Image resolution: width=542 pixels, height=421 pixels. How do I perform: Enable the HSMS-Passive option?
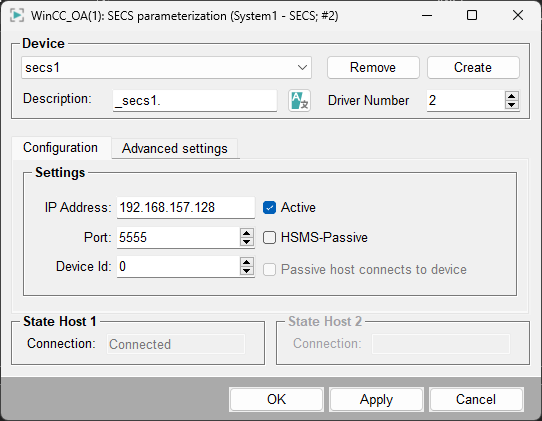click(x=269, y=237)
